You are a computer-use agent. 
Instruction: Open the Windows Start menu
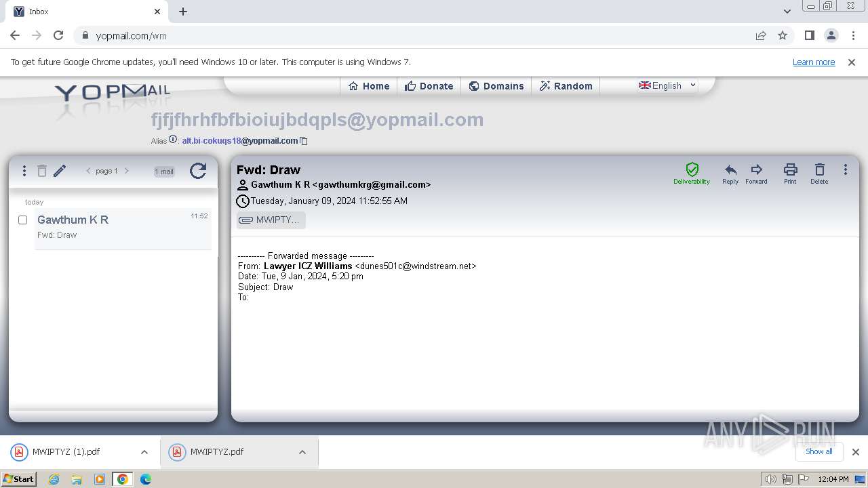tap(18, 479)
